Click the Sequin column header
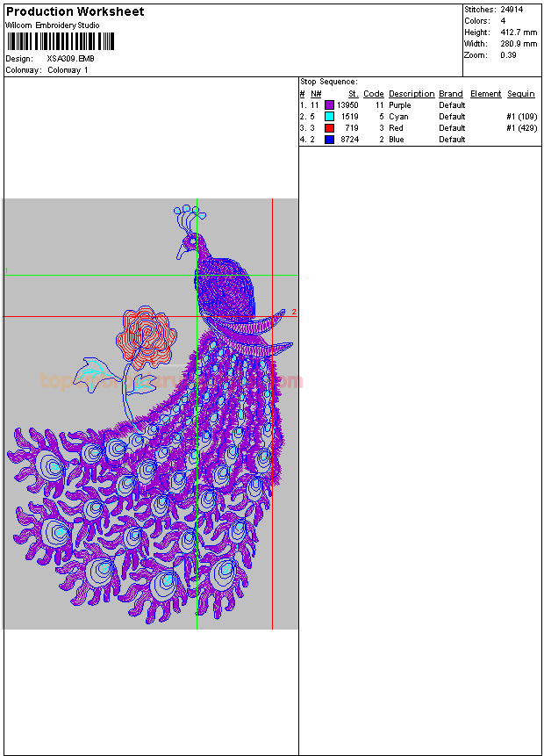 521,94
